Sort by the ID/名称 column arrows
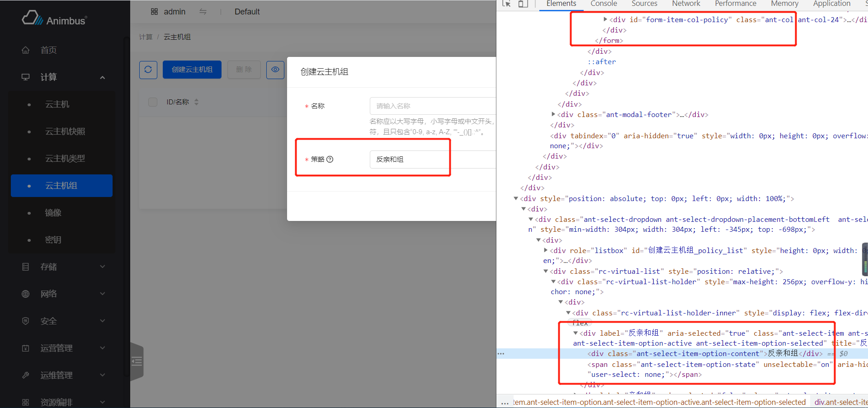 point(196,102)
